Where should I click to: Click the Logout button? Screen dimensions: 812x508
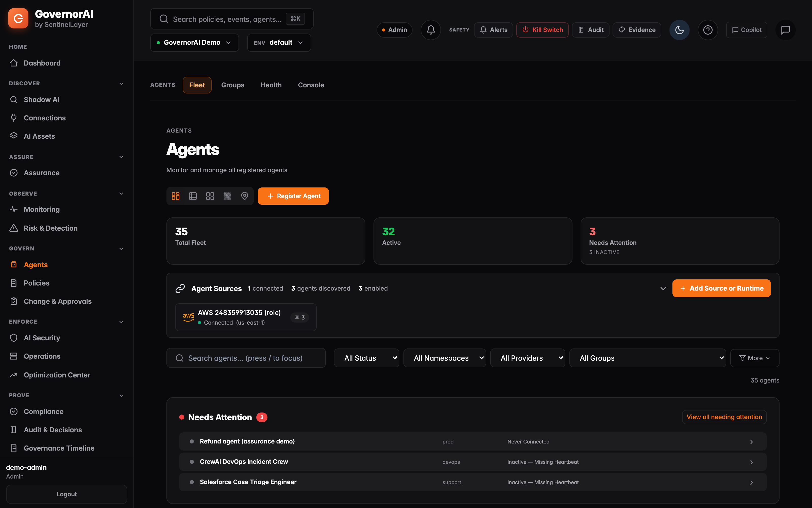coord(67,494)
